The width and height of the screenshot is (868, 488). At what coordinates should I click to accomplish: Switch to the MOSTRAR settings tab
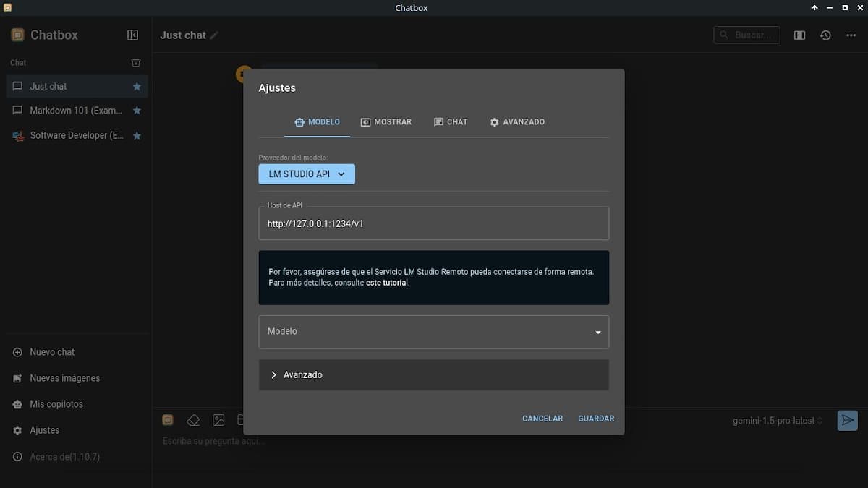click(x=386, y=122)
